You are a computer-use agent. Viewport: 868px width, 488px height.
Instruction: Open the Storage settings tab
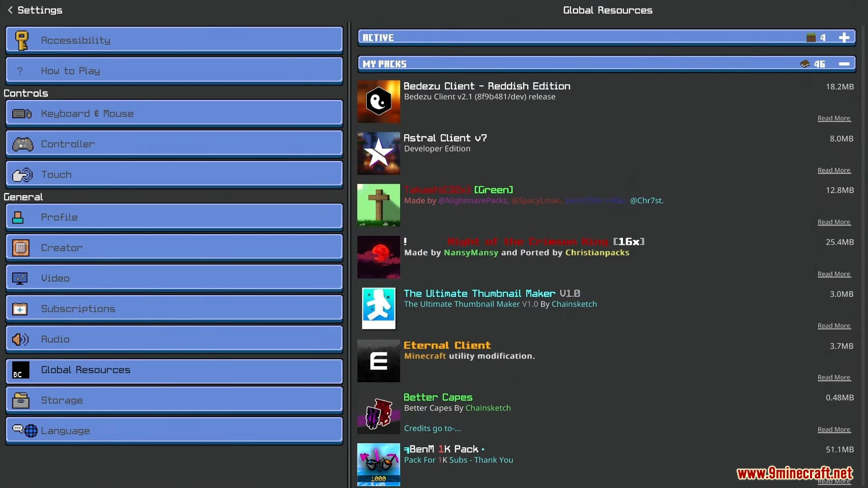point(174,400)
